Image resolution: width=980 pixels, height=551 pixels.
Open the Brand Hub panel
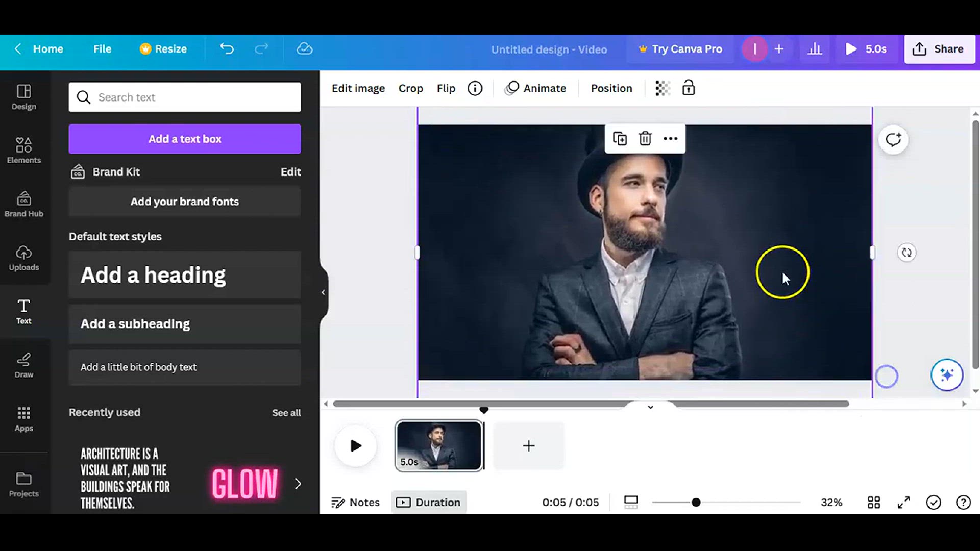click(x=24, y=204)
